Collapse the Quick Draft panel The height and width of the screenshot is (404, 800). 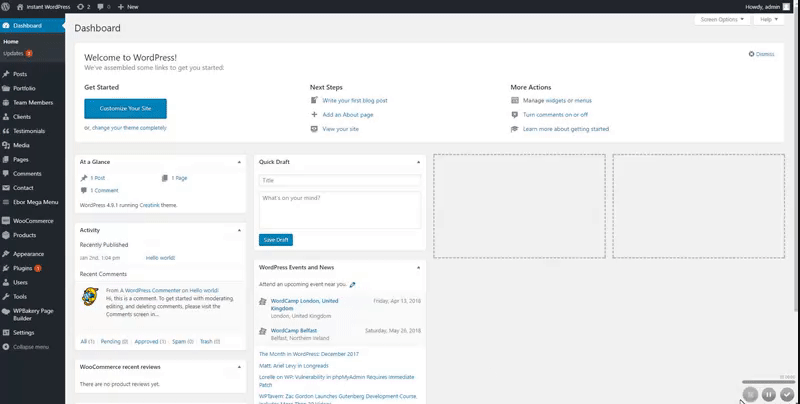click(x=418, y=162)
